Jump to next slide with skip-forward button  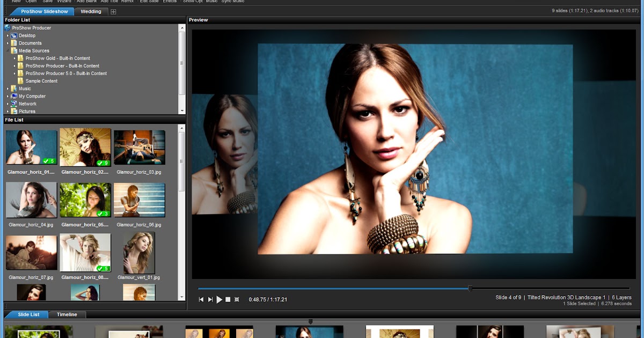[210, 299]
